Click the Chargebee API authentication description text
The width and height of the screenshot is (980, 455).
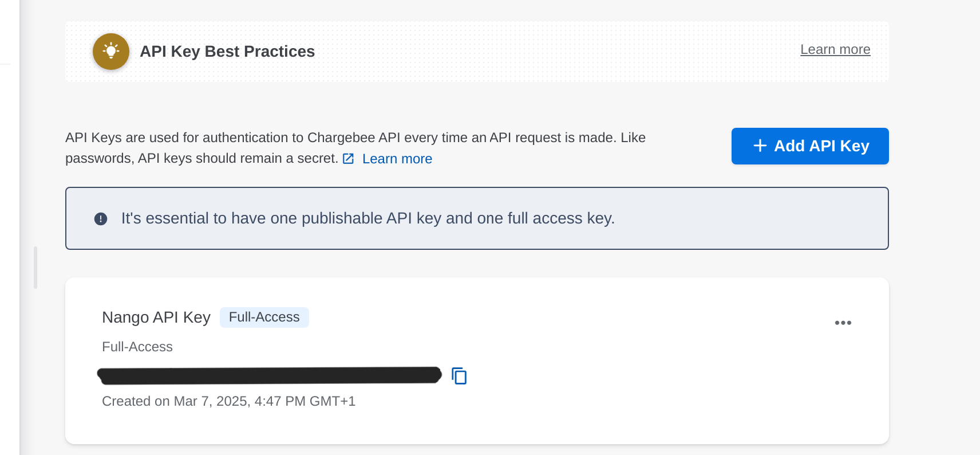point(355,148)
